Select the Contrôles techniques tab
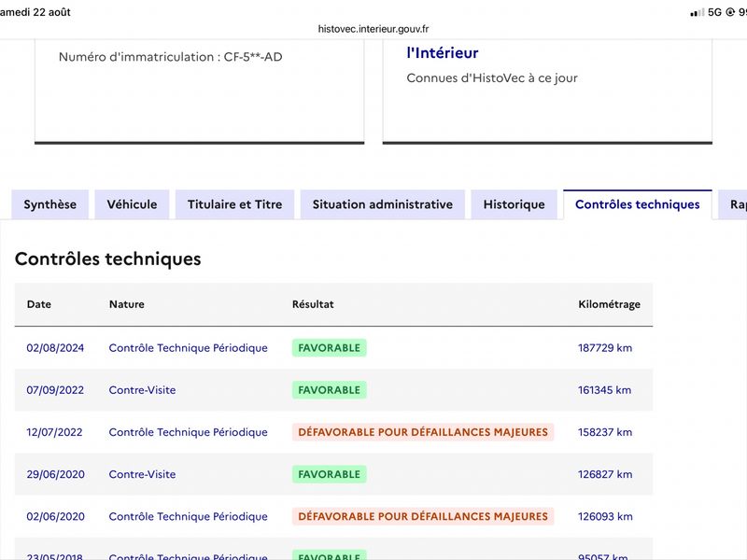 click(638, 204)
